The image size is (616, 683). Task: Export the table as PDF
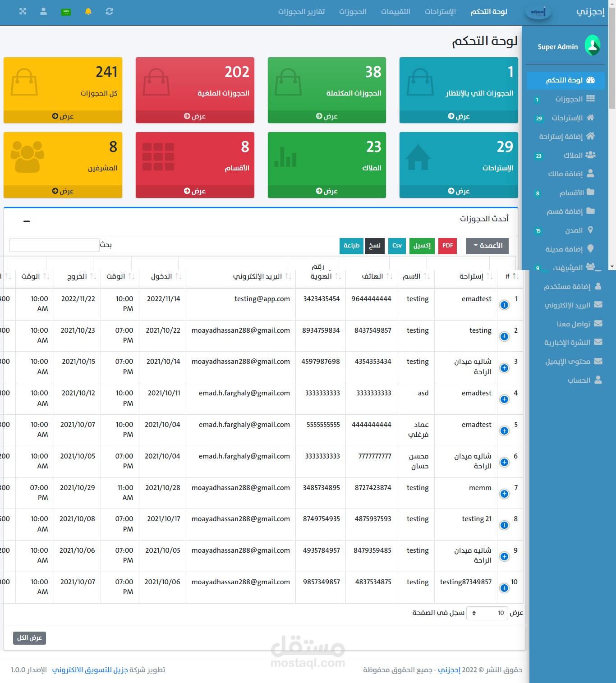(447, 246)
